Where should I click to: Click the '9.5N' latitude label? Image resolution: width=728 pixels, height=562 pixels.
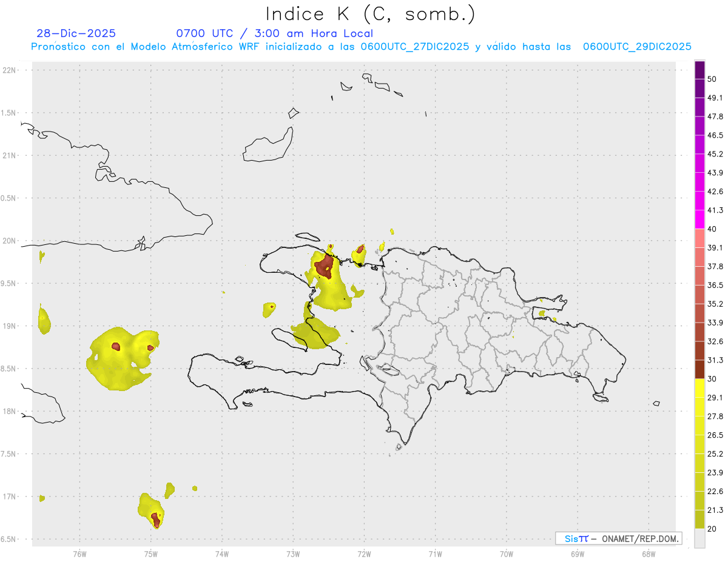click(x=9, y=283)
